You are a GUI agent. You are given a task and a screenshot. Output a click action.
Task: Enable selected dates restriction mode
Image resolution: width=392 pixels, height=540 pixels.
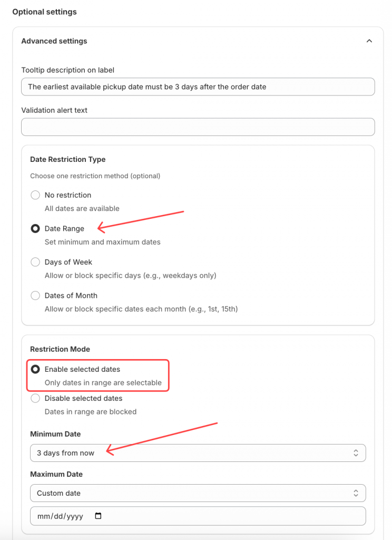point(35,369)
